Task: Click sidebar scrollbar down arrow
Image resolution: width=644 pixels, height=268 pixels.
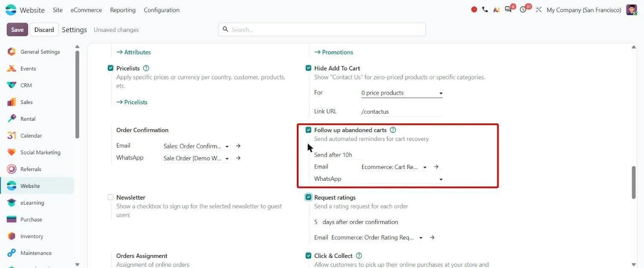Action: 77,264
